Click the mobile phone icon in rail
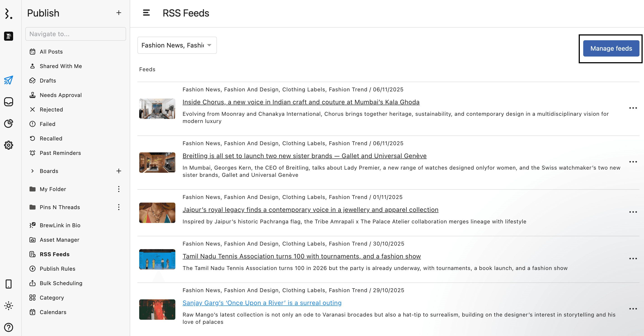 9,284
